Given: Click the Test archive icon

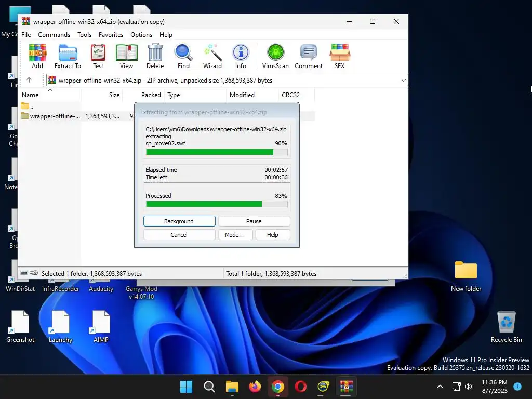Looking at the screenshot, I should coord(98,56).
